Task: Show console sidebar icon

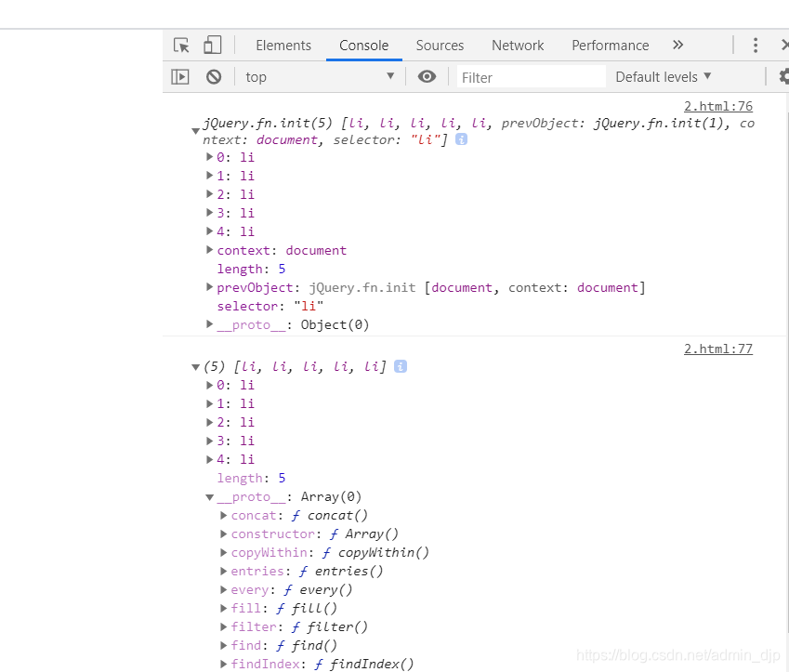Action: tap(180, 77)
